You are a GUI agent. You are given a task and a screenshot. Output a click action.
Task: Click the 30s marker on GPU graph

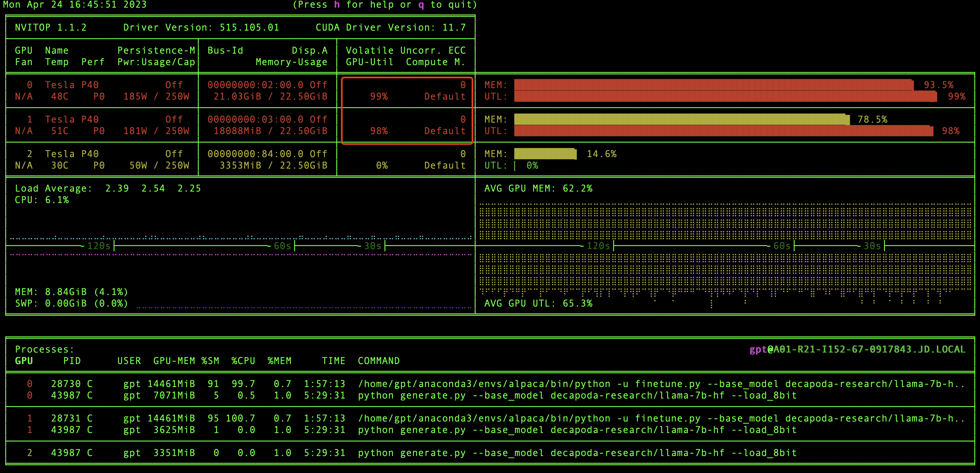(872, 246)
